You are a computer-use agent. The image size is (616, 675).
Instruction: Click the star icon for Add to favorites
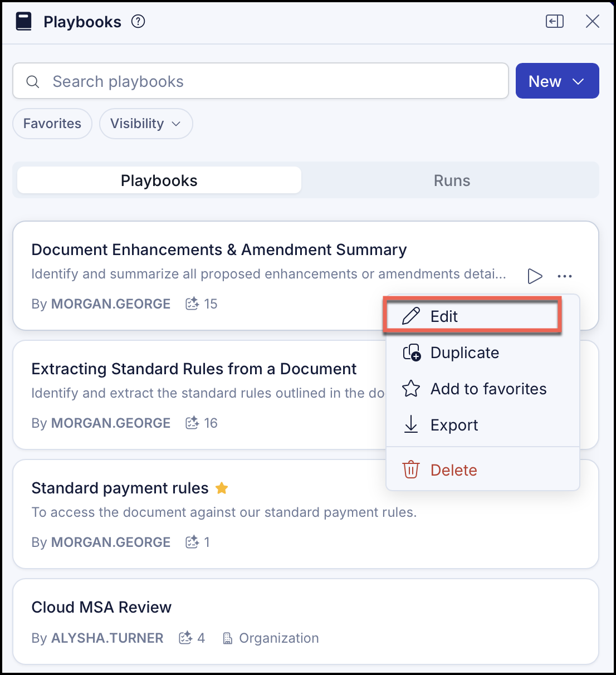coord(411,389)
